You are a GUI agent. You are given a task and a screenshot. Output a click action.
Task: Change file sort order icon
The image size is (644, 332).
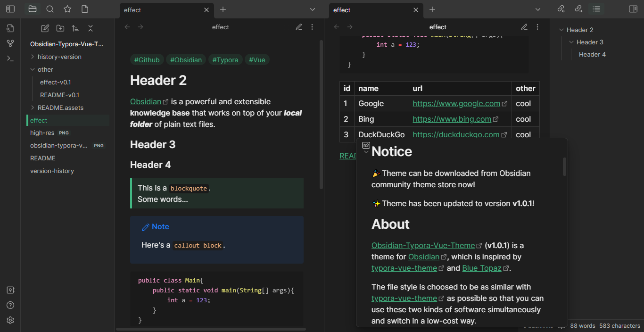click(75, 28)
